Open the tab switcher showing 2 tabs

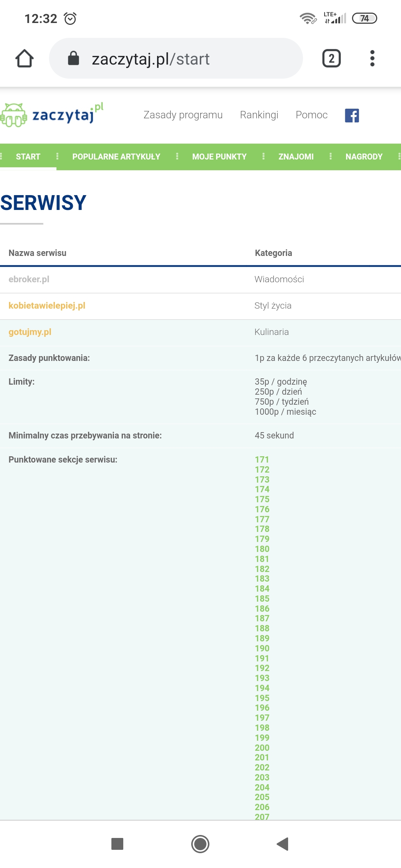331,59
